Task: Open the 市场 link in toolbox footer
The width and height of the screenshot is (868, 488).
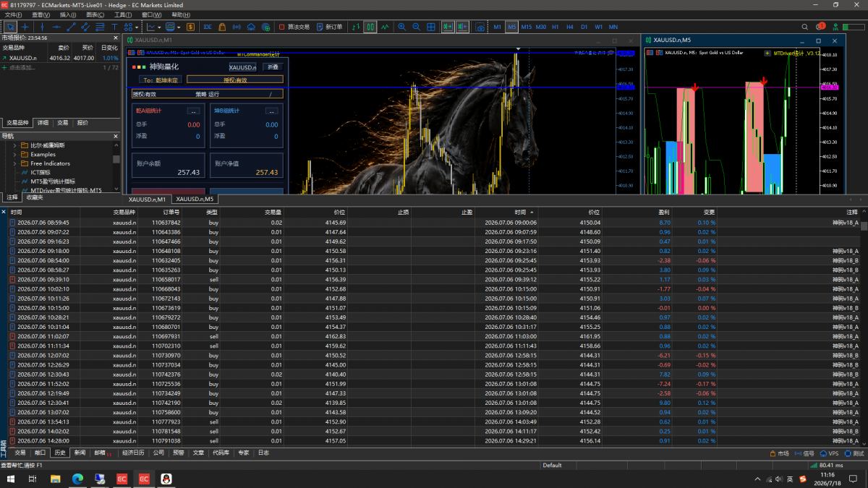Action: point(780,453)
